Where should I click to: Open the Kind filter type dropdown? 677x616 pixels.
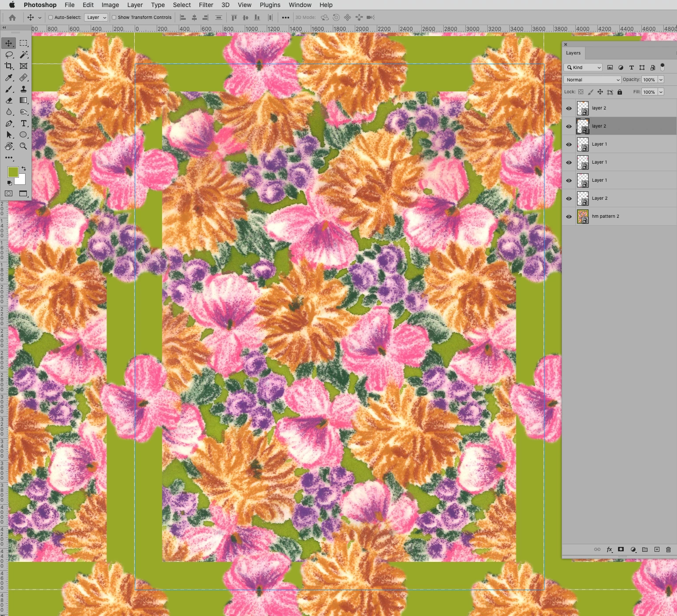point(583,67)
